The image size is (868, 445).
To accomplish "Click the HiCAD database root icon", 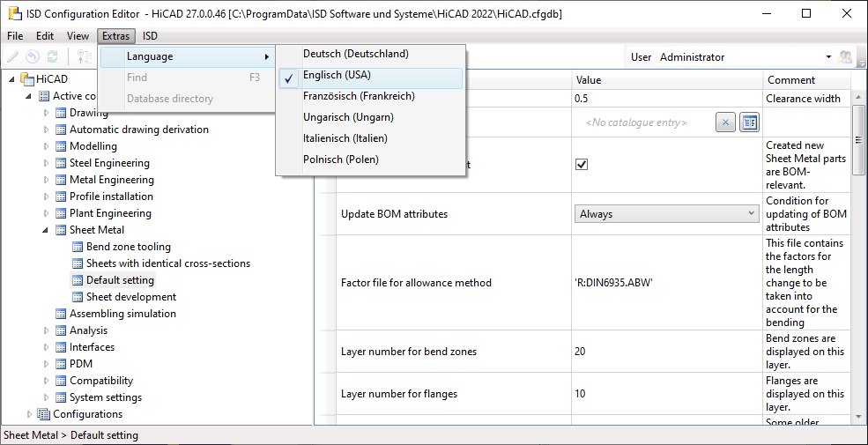I will coord(27,79).
